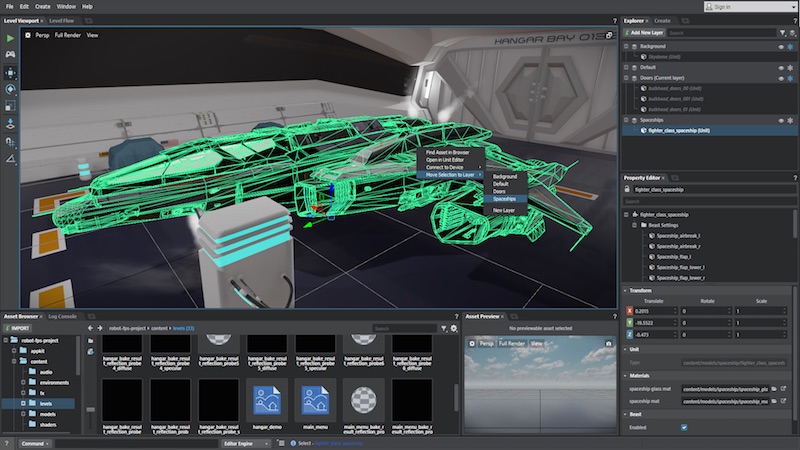
Task: Open Asset Browser filter funnel
Action: [x=444, y=329]
